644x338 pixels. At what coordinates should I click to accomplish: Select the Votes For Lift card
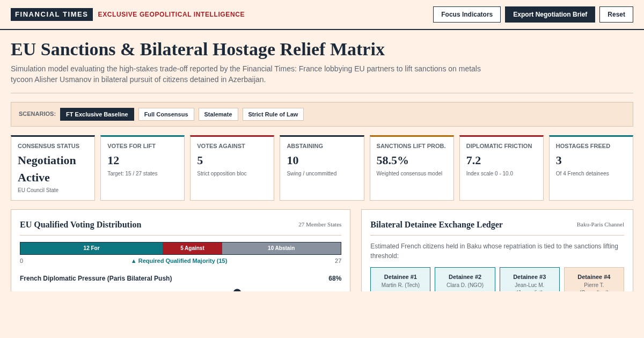[142, 168]
